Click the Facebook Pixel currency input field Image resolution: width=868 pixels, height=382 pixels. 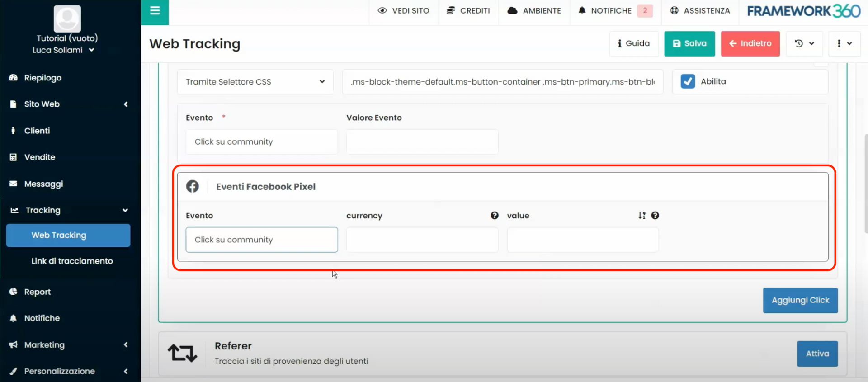coord(422,240)
